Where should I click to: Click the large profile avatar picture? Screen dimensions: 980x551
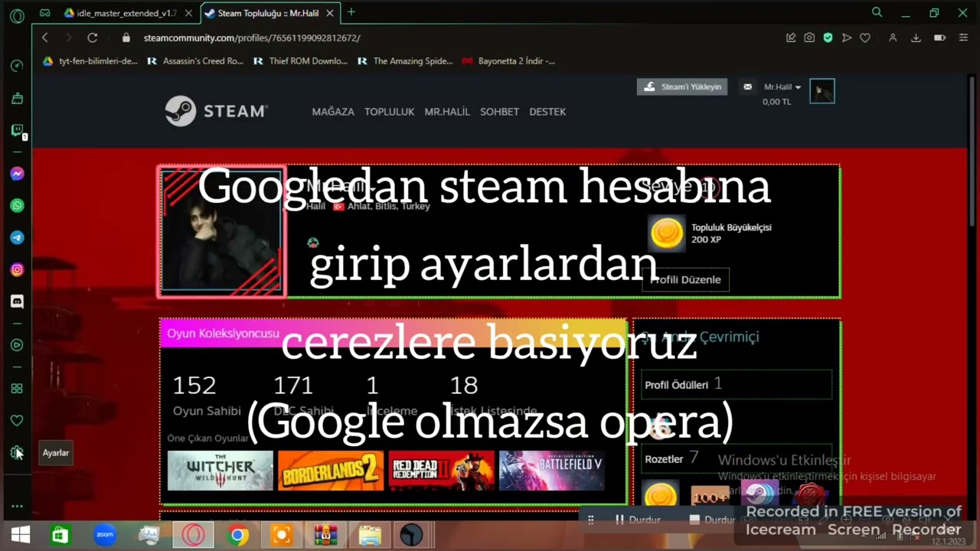[x=221, y=231]
